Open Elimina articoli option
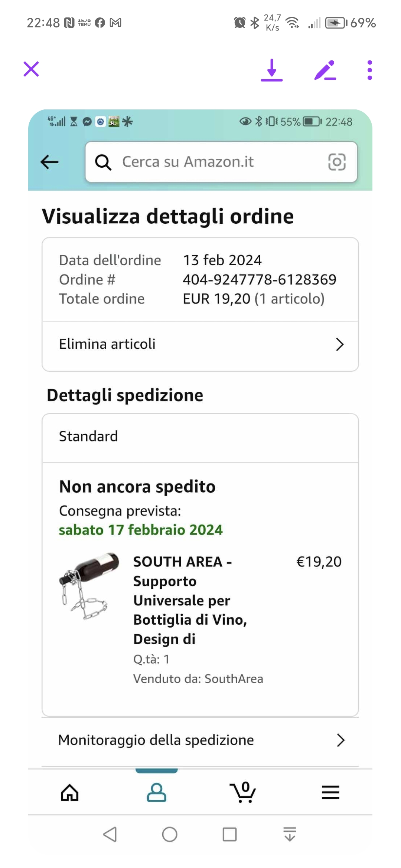 pyautogui.click(x=108, y=344)
